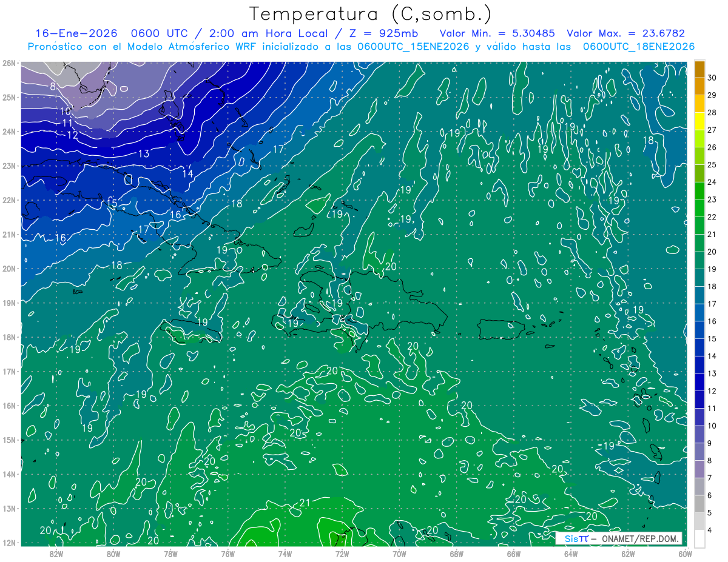Image resolution: width=728 pixels, height=562 pixels.
Task: Click the 14N latitude axis label
Action: [x=8, y=474]
